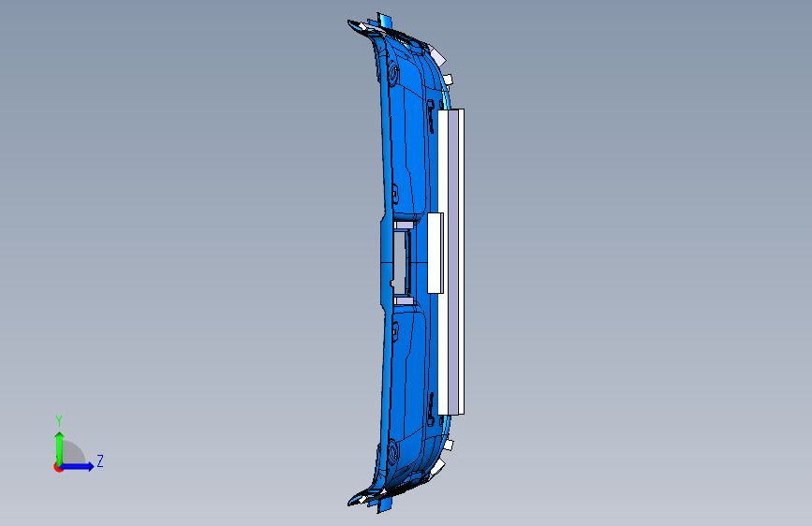The width and height of the screenshot is (812, 526).
Task: Click the red origin ball of the triad
Action: [x=58, y=467]
